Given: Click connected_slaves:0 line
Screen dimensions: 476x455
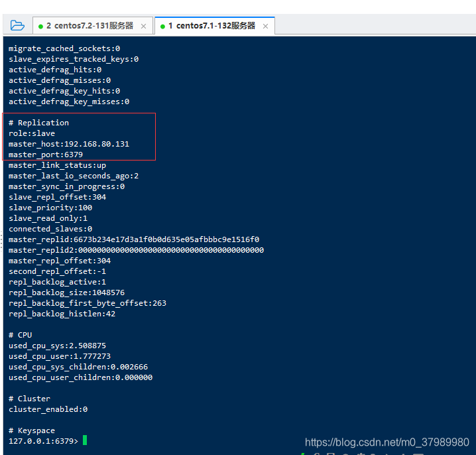Looking at the screenshot, I should (50, 229).
